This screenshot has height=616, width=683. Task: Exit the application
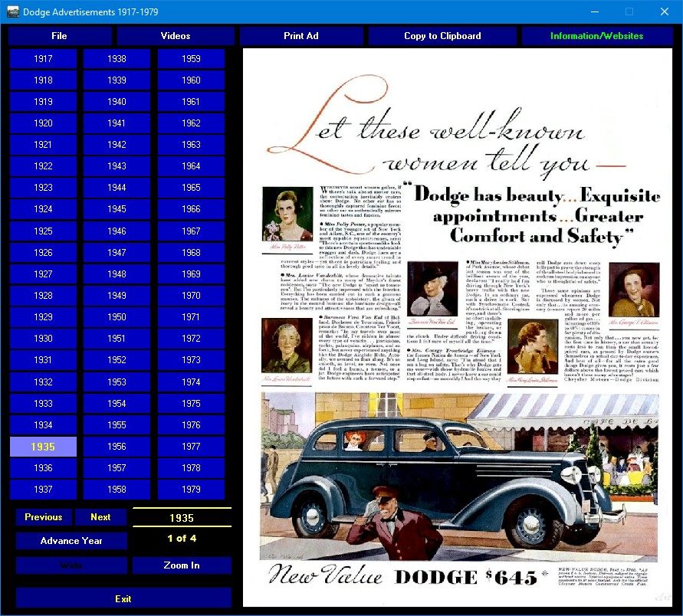tap(123, 599)
